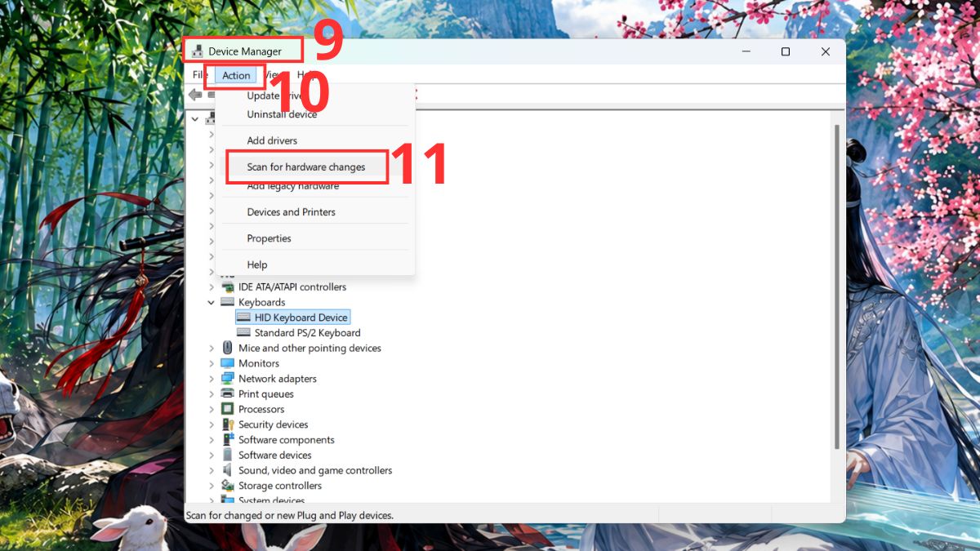Collapse the Keyboards tree node
Screen dimensions: 980x551
pyautogui.click(x=212, y=302)
